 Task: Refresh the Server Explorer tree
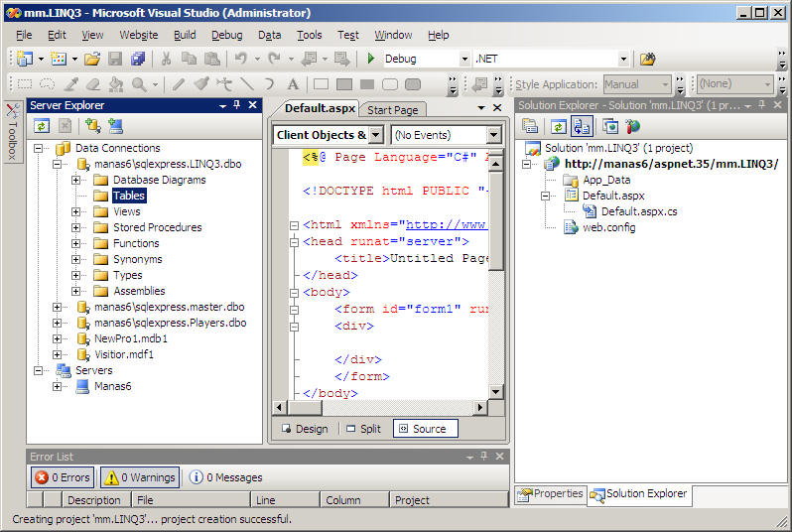(x=42, y=126)
